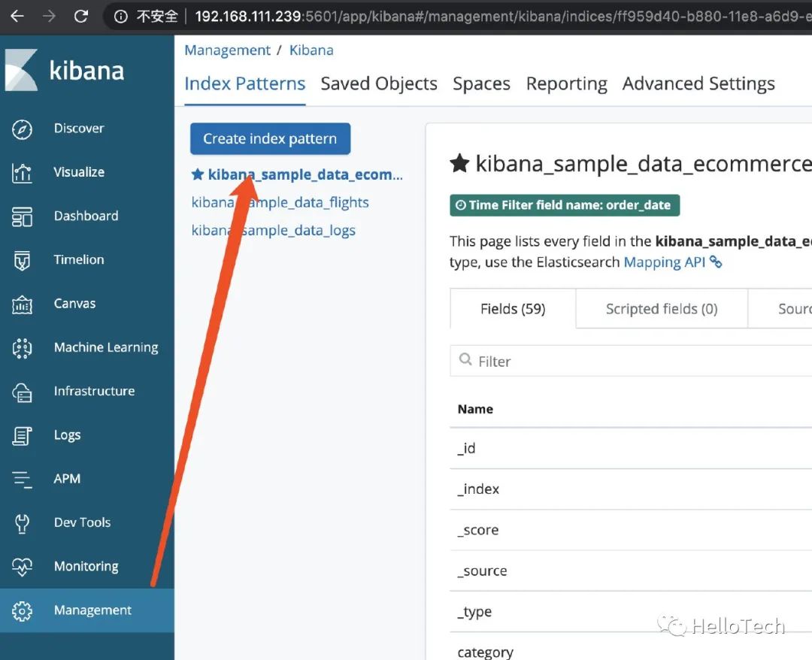Click the Machine Learning icon
This screenshot has height=660, width=812.
tap(23, 348)
